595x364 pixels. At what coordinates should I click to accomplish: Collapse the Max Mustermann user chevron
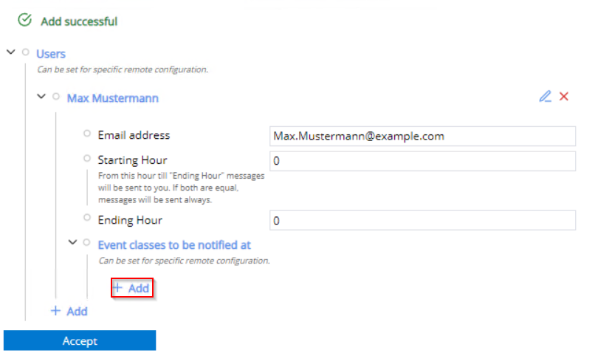[x=41, y=97]
